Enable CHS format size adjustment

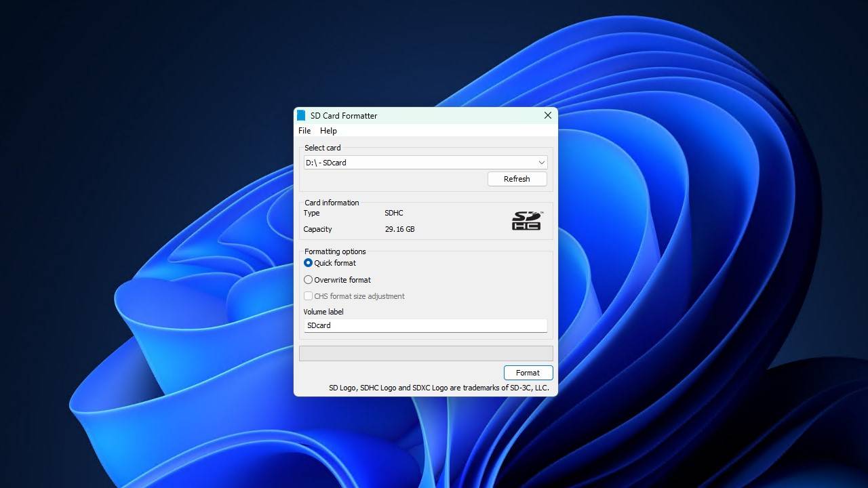pyautogui.click(x=308, y=296)
